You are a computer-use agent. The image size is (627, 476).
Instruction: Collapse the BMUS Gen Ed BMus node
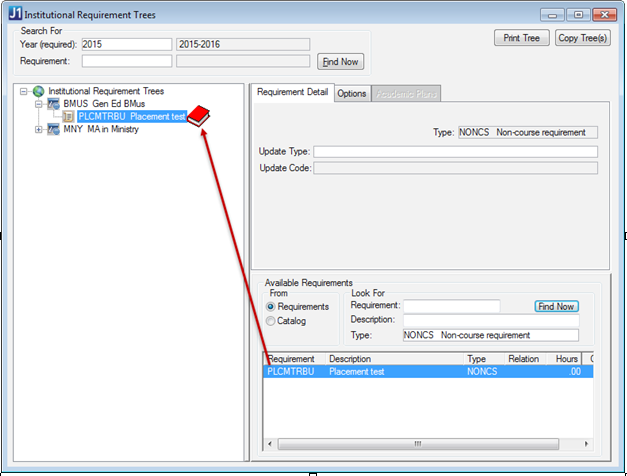(x=38, y=104)
